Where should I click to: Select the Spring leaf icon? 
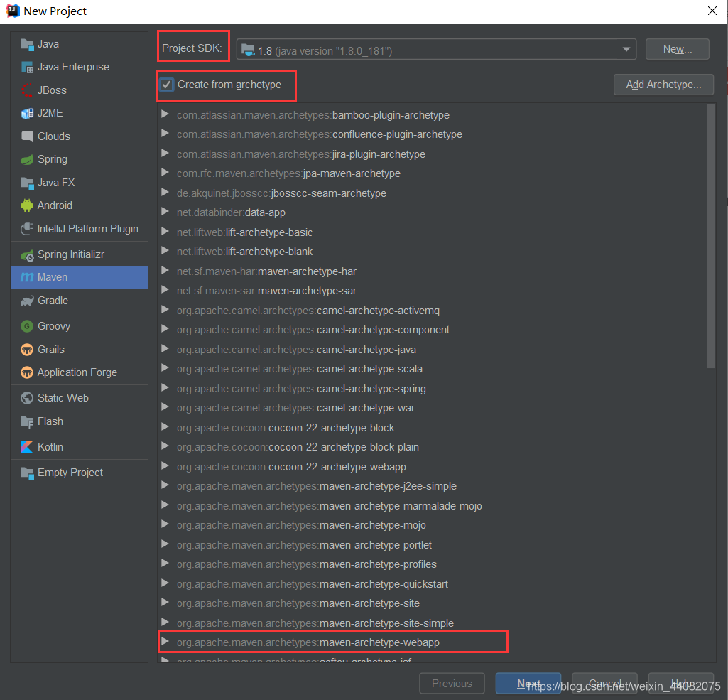click(x=27, y=159)
